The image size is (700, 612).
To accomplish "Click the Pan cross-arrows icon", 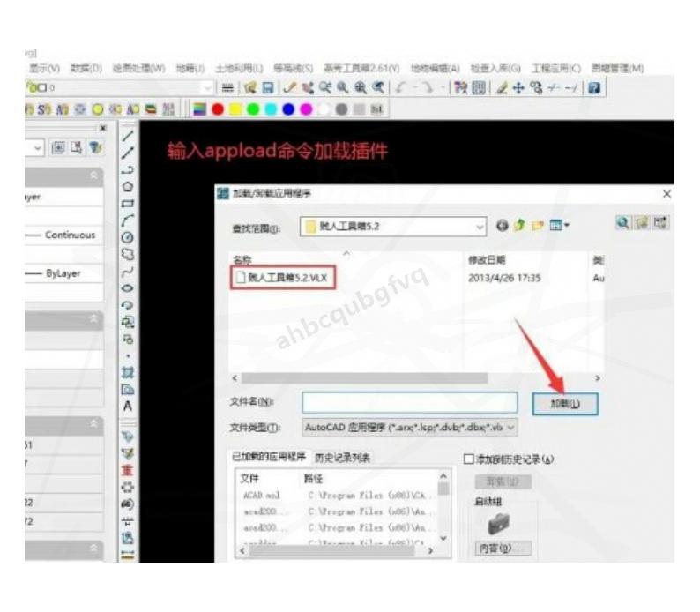I will 518,88.
